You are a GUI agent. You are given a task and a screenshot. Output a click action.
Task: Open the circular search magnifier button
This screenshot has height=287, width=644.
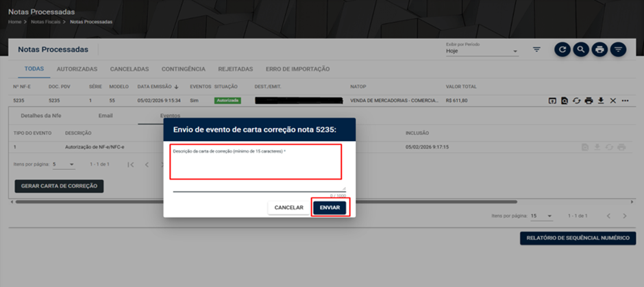click(x=581, y=50)
